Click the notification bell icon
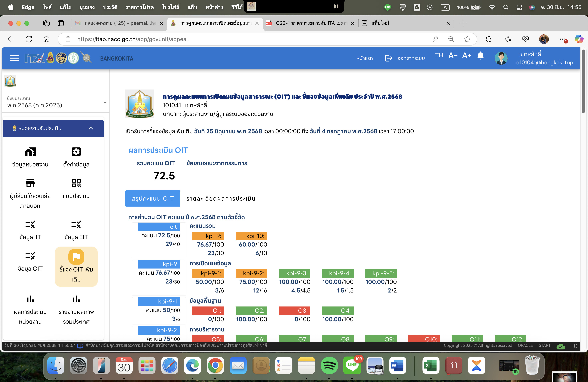588x382 pixels. pos(480,56)
